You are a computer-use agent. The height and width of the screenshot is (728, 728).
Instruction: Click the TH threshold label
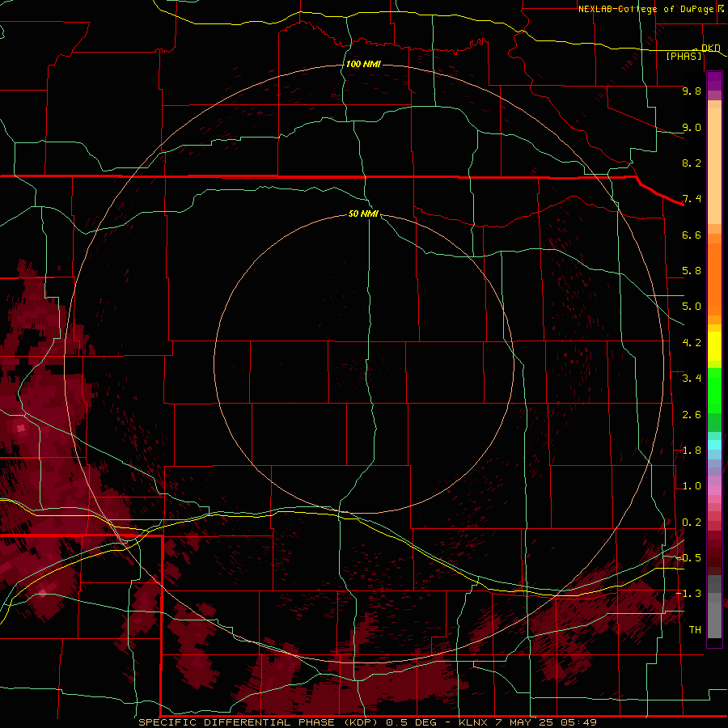coord(695,630)
